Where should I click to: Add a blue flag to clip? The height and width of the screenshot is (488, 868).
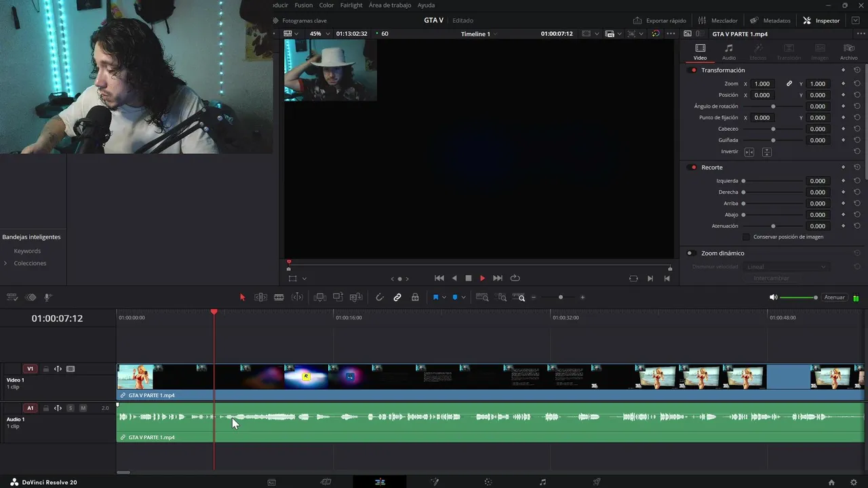pos(435,297)
